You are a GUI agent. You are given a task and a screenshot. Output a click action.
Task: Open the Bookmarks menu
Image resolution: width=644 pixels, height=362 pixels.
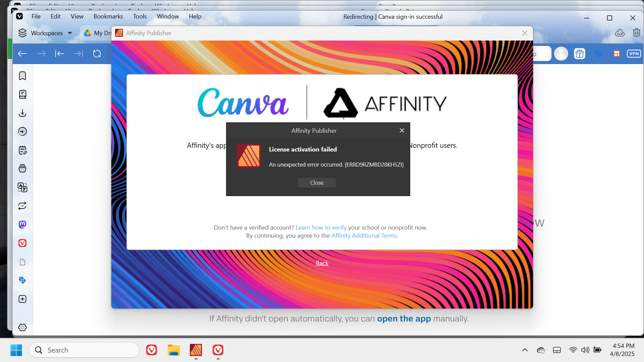pyautogui.click(x=108, y=16)
